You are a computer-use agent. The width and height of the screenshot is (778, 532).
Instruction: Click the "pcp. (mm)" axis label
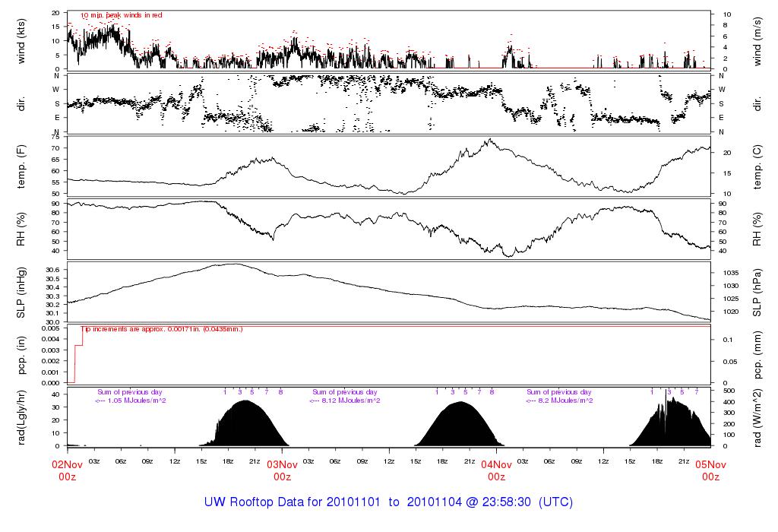(x=757, y=356)
